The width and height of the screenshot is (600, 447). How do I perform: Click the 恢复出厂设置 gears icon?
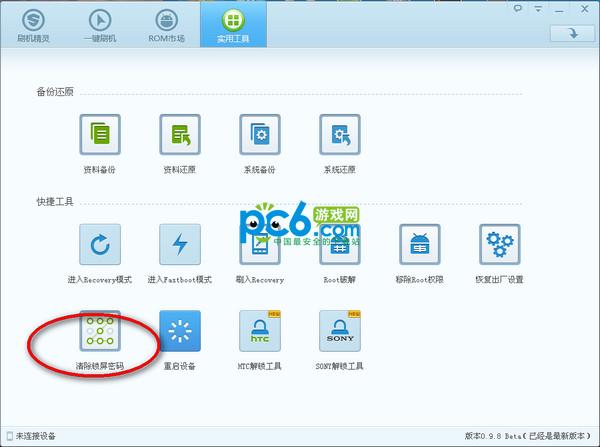pos(500,244)
